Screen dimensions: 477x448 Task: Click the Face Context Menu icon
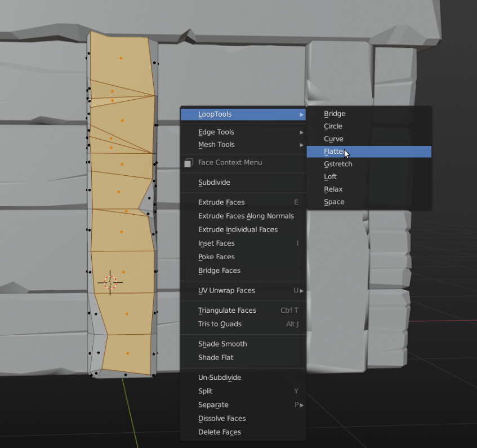tap(189, 163)
